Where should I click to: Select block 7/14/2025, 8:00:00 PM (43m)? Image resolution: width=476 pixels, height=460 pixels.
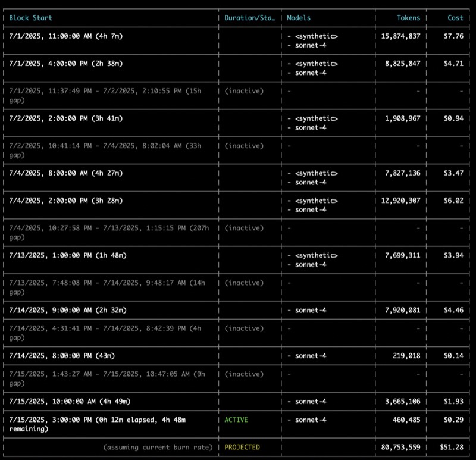coord(62,355)
